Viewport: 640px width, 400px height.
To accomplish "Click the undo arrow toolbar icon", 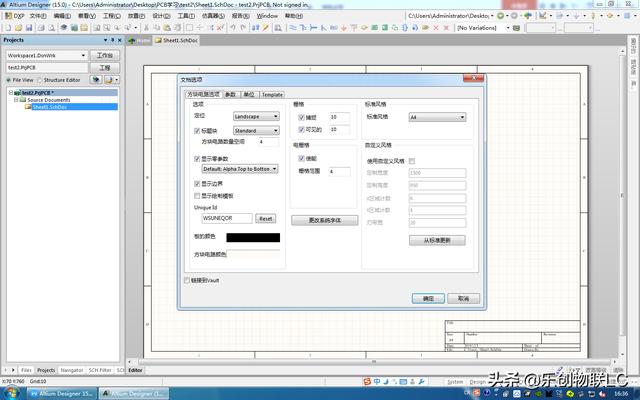I will (233, 28).
